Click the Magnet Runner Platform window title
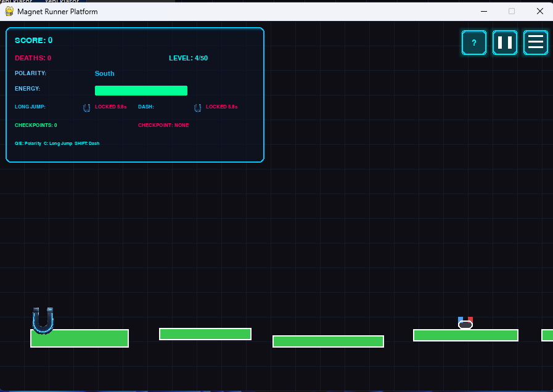Screen dimensions: 553x392 tap(57, 11)
